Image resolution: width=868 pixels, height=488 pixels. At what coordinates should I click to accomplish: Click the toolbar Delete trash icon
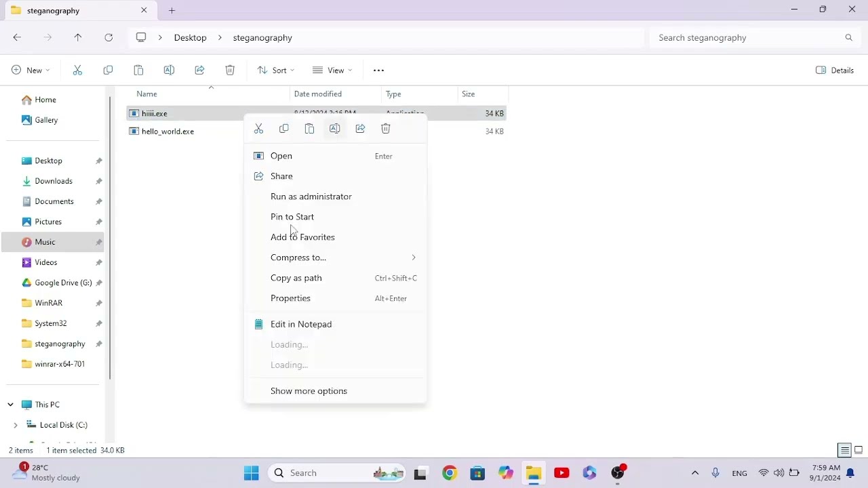230,70
